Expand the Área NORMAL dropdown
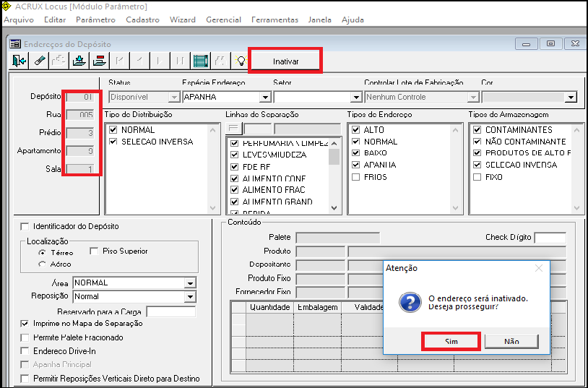Image resolution: width=588 pixels, height=388 pixels. 191,283
